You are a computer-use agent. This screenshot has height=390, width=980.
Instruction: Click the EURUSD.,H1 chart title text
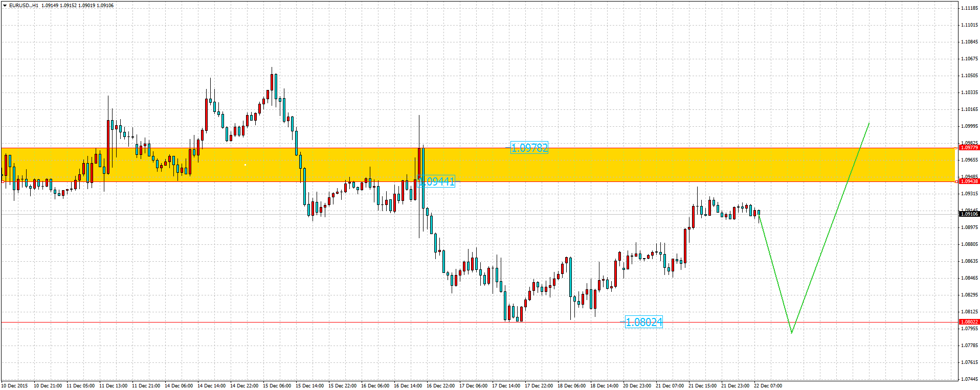pyautogui.click(x=24, y=6)
